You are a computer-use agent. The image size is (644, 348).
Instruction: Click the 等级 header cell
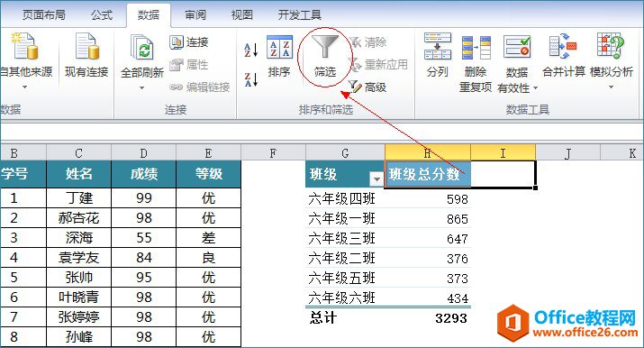[209, 174]
